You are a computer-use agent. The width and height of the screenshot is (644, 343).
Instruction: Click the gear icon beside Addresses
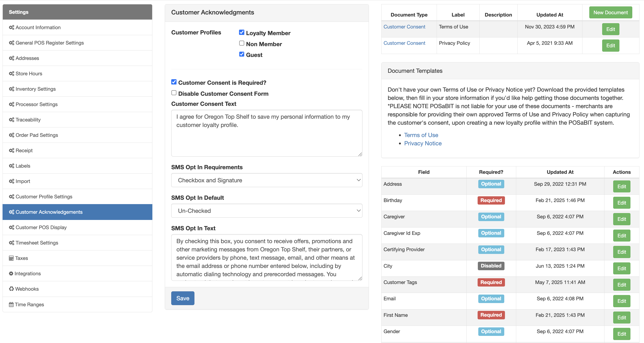point(11,58)
